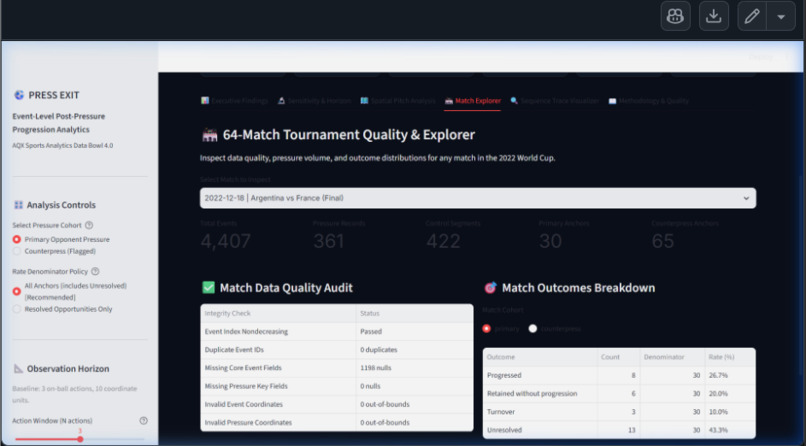806x446 pixels.
Task: Click the 26.7% rate cell
Action: (x=730, y=376)
